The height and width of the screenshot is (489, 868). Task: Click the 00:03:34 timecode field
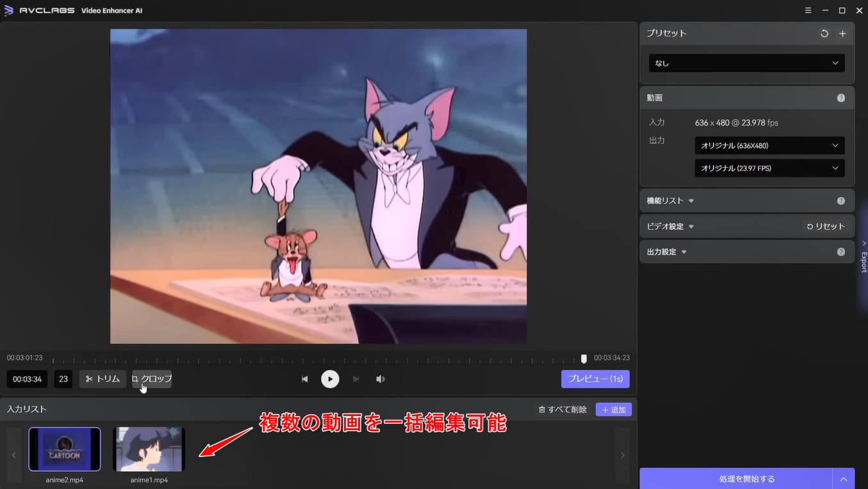tap(27, 379)
